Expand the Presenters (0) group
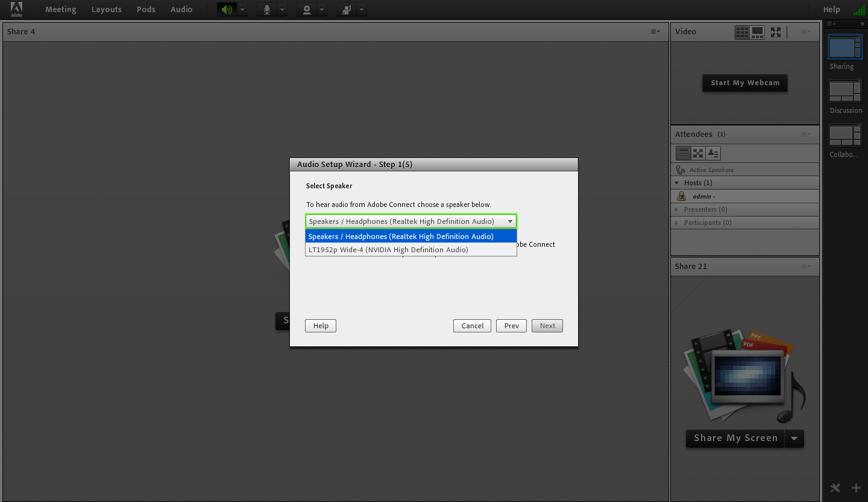The height and width of the screenshot is (502, 868). [x=678, y=209]
